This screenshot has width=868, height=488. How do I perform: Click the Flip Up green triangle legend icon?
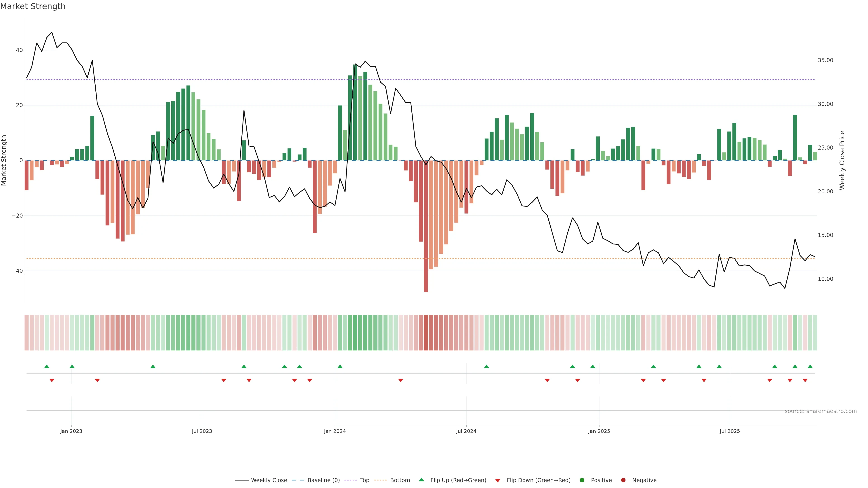point(421,480)
